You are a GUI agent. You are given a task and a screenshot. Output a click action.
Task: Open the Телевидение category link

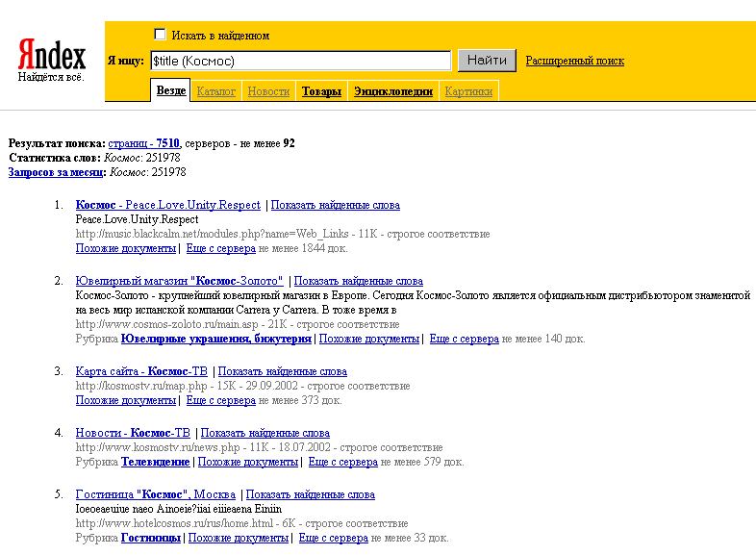point(155,462)
